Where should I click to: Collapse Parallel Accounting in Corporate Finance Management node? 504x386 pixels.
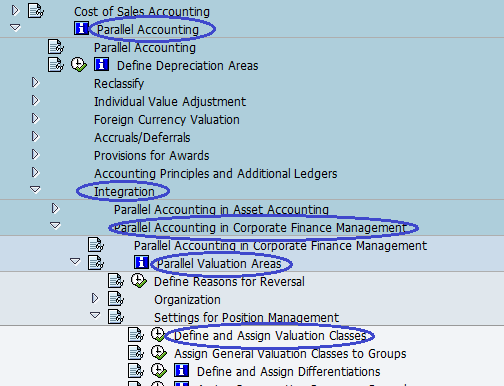point(55,225)
